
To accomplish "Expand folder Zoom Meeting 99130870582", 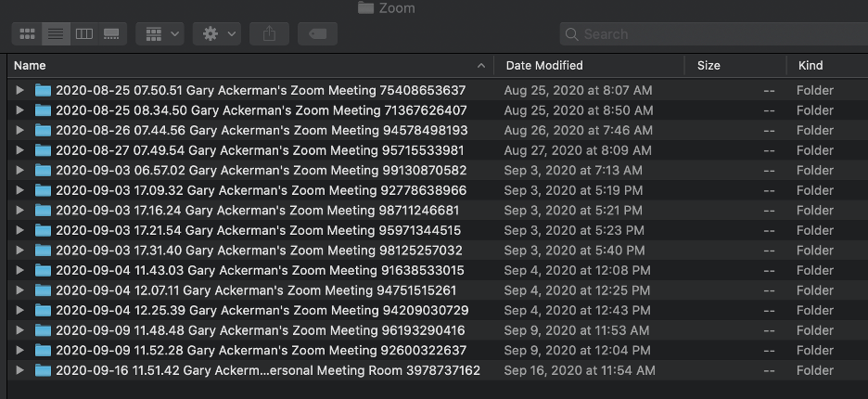I will pos(19,170).
